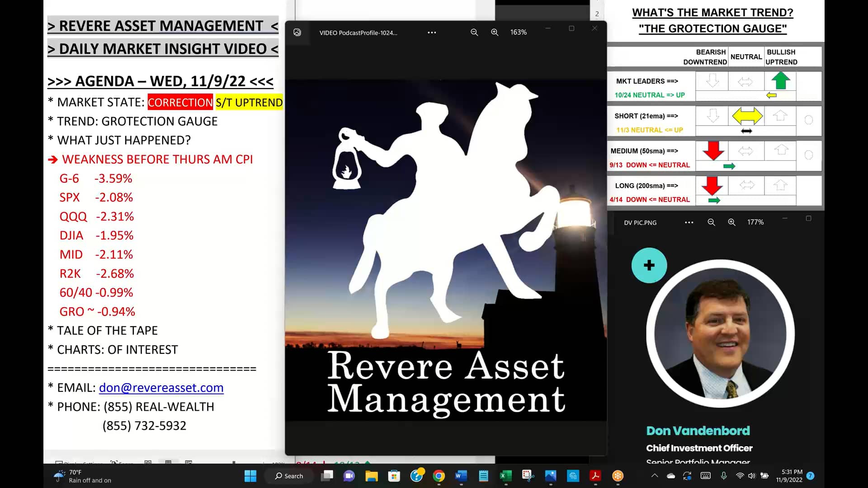The height and width of the screenshot is (488, 868).
Task: Open the Windows Start menu
Action: pyautogui.click(x=250, y=476)
